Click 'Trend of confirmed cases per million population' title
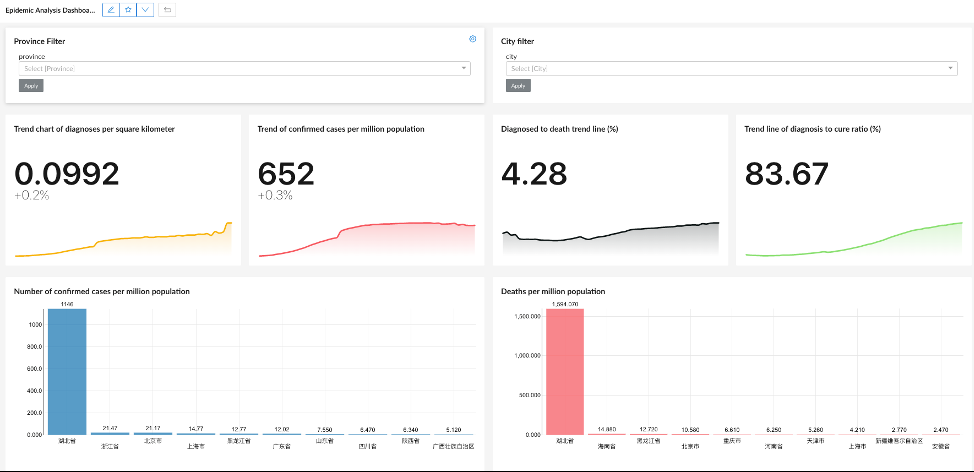This screenshot has width=974, height=472. click(x=341, y=129)
